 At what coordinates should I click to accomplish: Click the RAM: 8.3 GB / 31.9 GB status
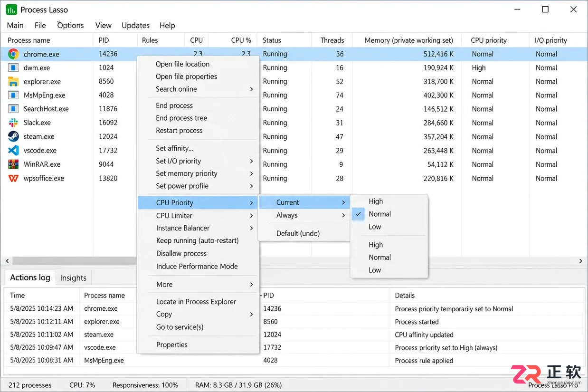[238, 385]
